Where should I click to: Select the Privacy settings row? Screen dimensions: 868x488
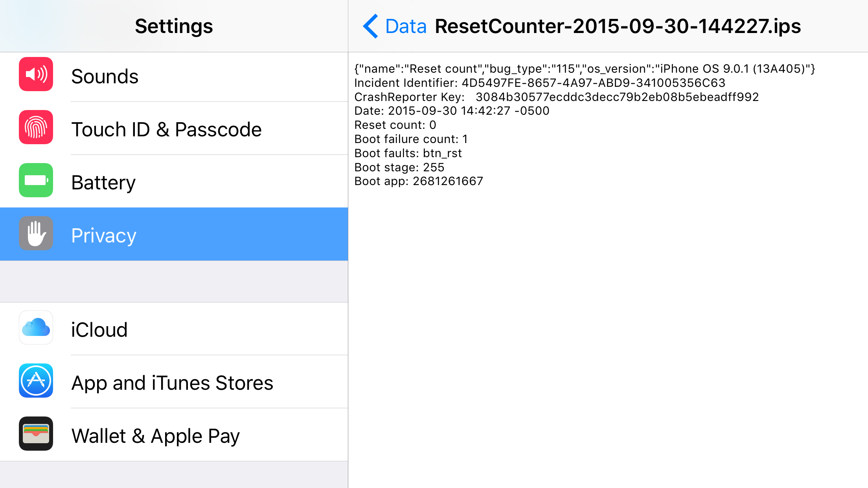(174, 234)
